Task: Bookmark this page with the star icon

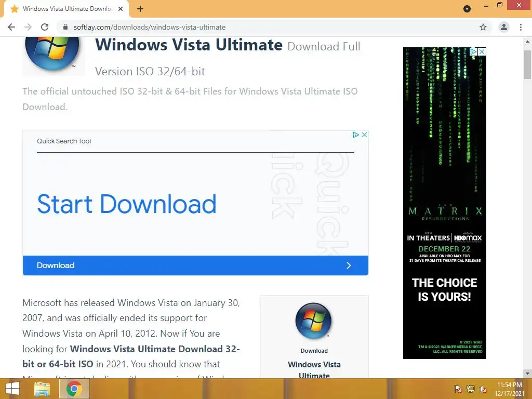Action: [x=483, y=27]
